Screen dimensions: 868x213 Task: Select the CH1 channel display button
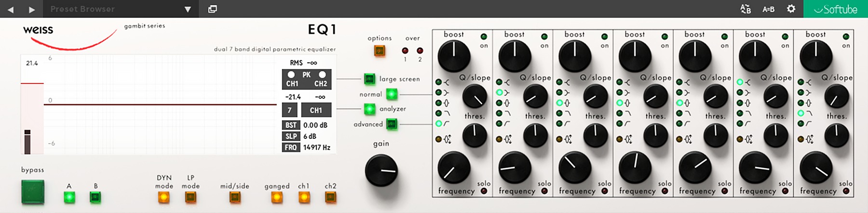[x=316, y=110]
